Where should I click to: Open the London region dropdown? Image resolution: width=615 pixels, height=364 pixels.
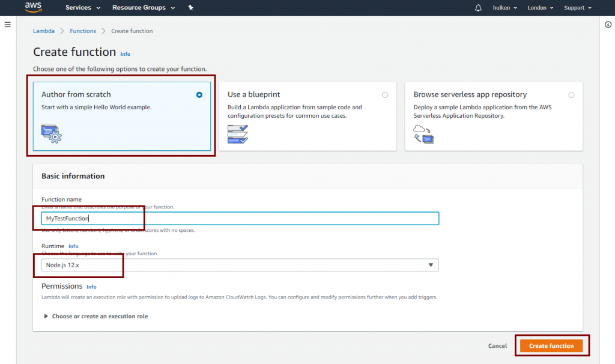tap(540, 8)
